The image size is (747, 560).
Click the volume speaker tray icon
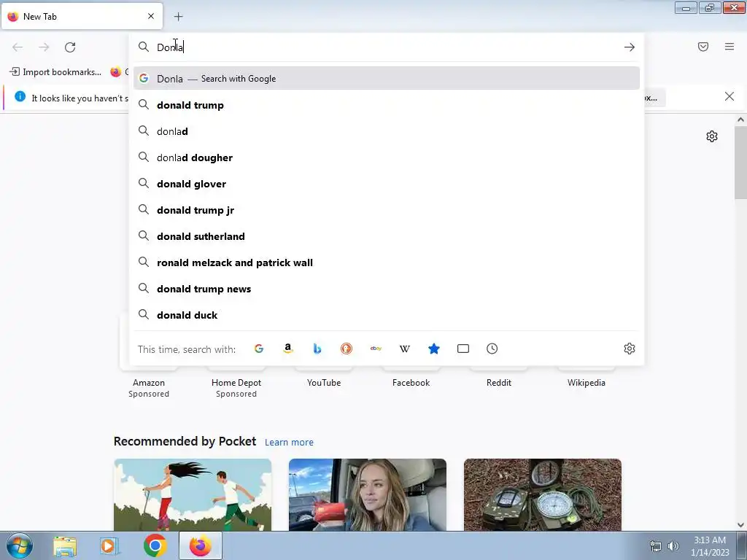(x=673, y=546)
